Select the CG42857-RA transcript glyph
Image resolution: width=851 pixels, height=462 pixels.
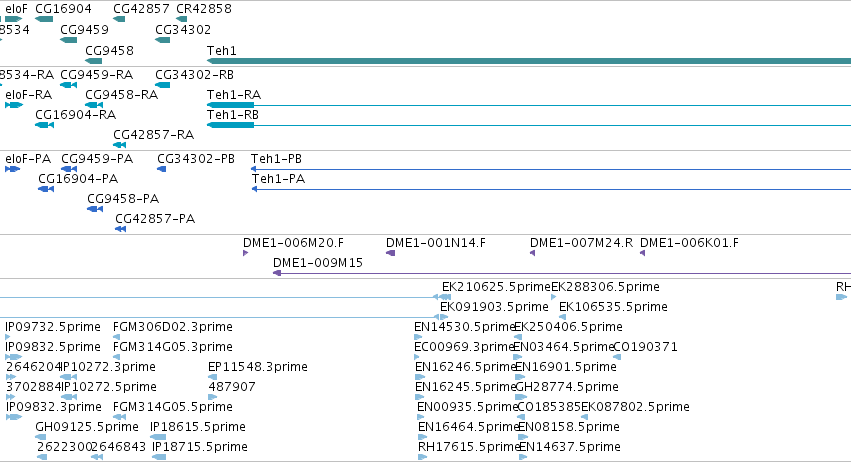pyautogui.click(x=119, y=145)
